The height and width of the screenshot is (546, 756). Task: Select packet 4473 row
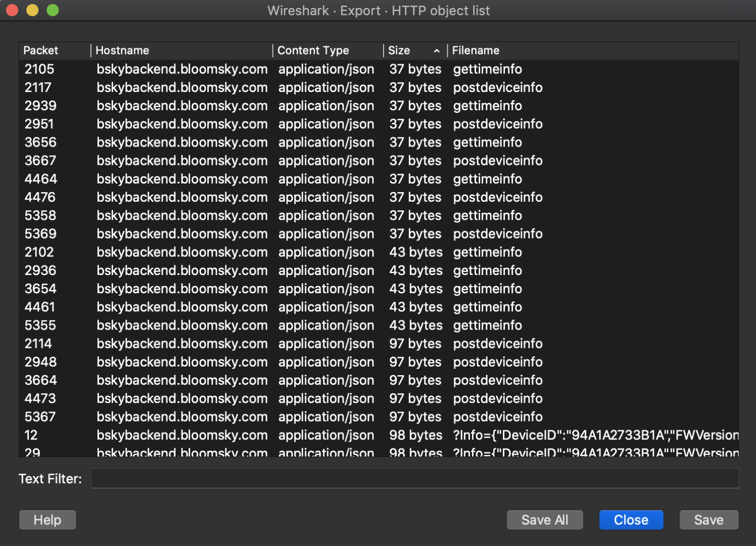379,398
